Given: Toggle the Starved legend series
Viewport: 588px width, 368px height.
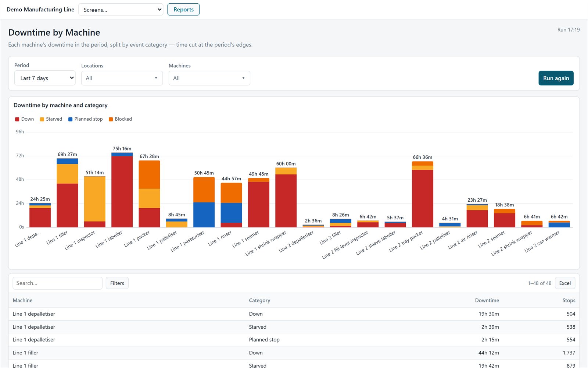Looking at the screenshot, I should pos(51,119).
